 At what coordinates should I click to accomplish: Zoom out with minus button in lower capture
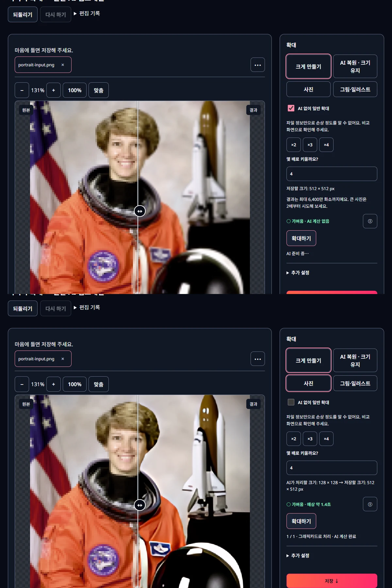pos(22,384)
